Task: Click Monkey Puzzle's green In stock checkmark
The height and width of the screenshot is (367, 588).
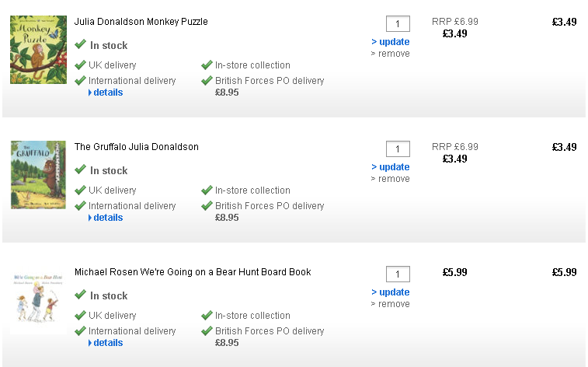Action: point(80,45)
